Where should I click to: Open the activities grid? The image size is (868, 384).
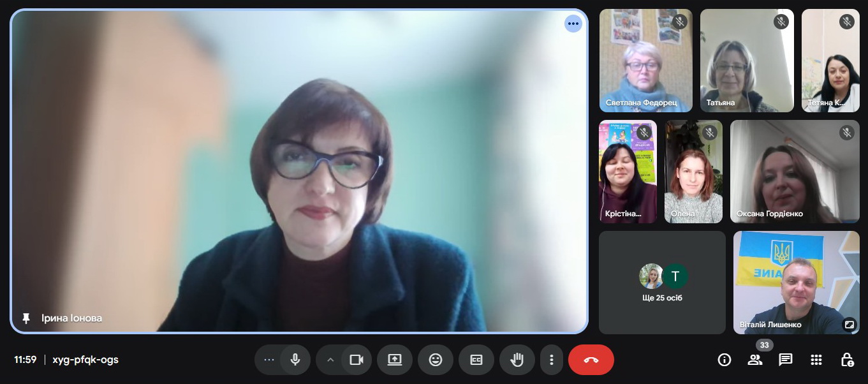816,360
